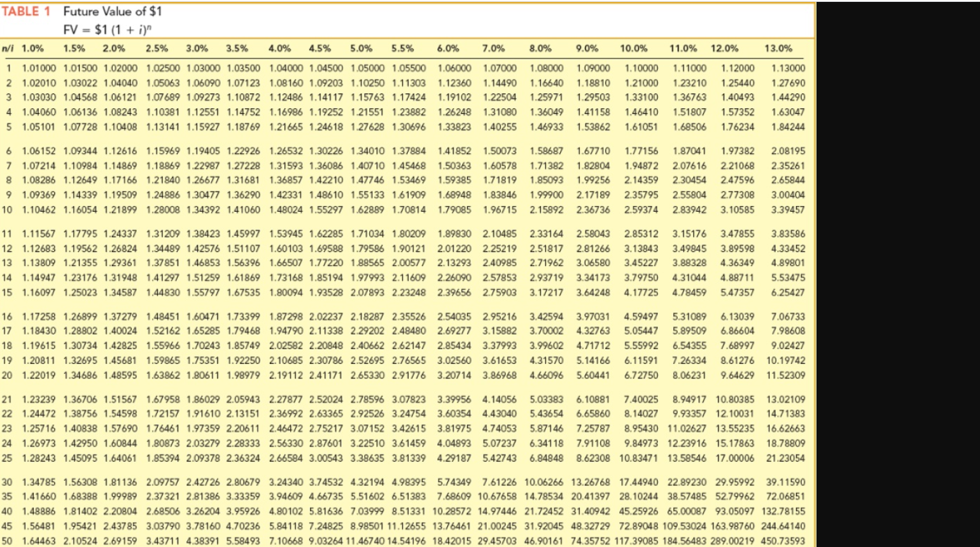Click the value 11.52309 for period 20
Viewport: 980px width, 547px height.
[787, 376]
